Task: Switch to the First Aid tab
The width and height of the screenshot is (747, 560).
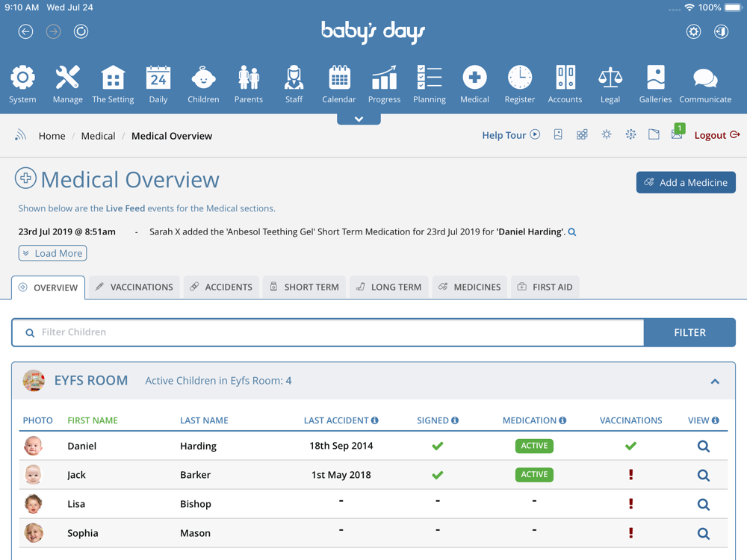Action: tap(545, 287)
